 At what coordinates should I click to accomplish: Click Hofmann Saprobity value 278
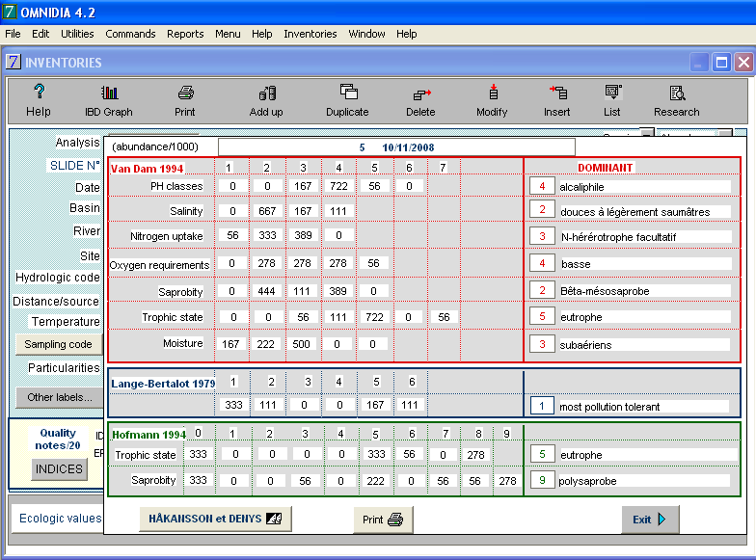click(x=507, y=480)
